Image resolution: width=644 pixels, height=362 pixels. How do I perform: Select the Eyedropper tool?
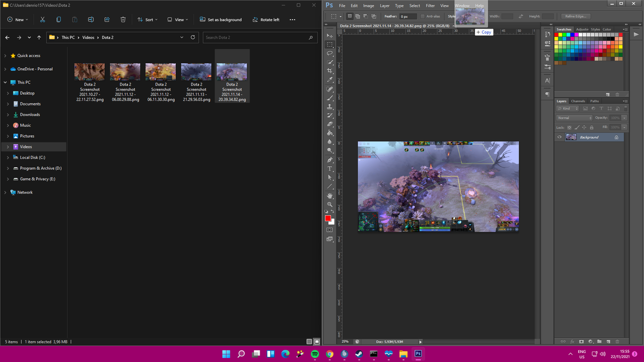[330, 79]
